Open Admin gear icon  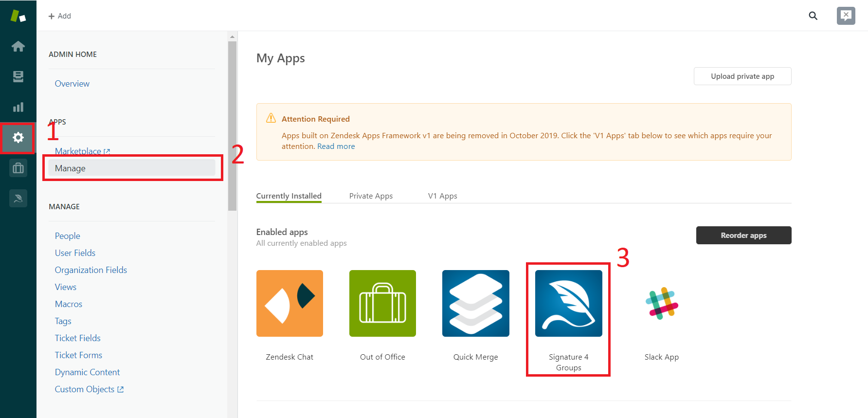tap(18, 138)
